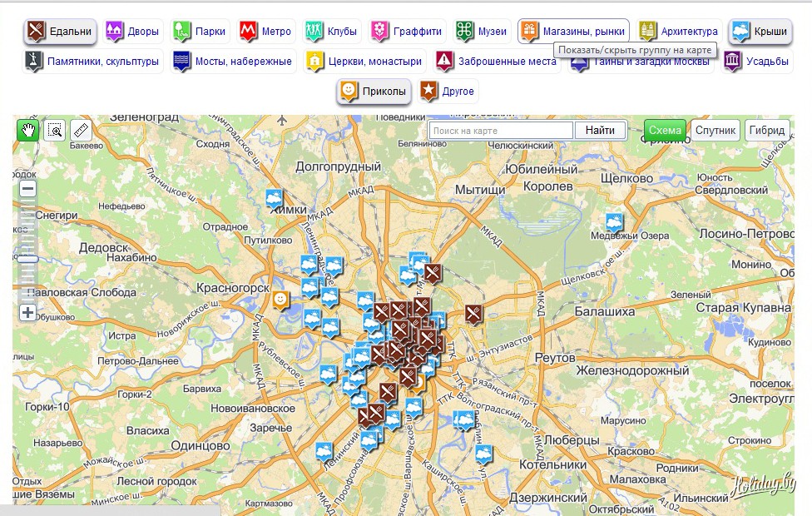Select the hand pan tool on map

28,130
